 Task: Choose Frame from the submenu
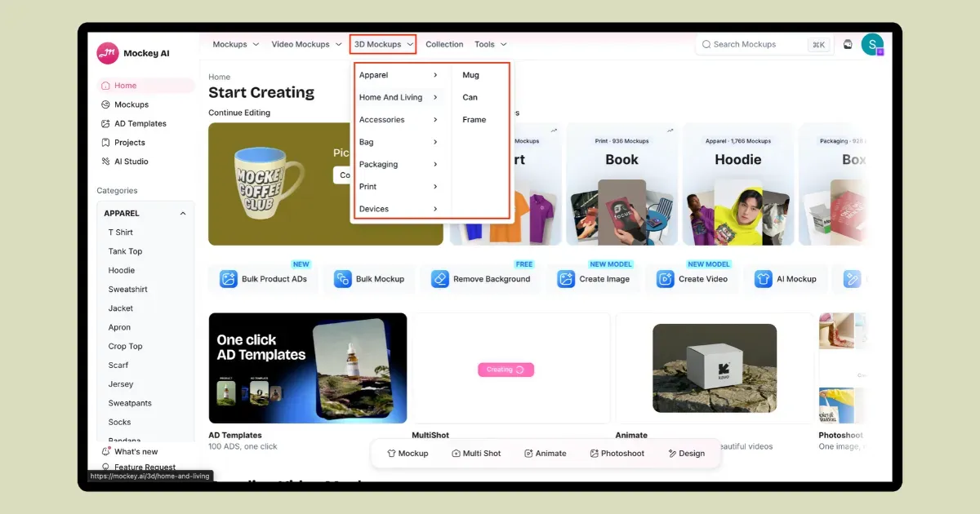474,120
